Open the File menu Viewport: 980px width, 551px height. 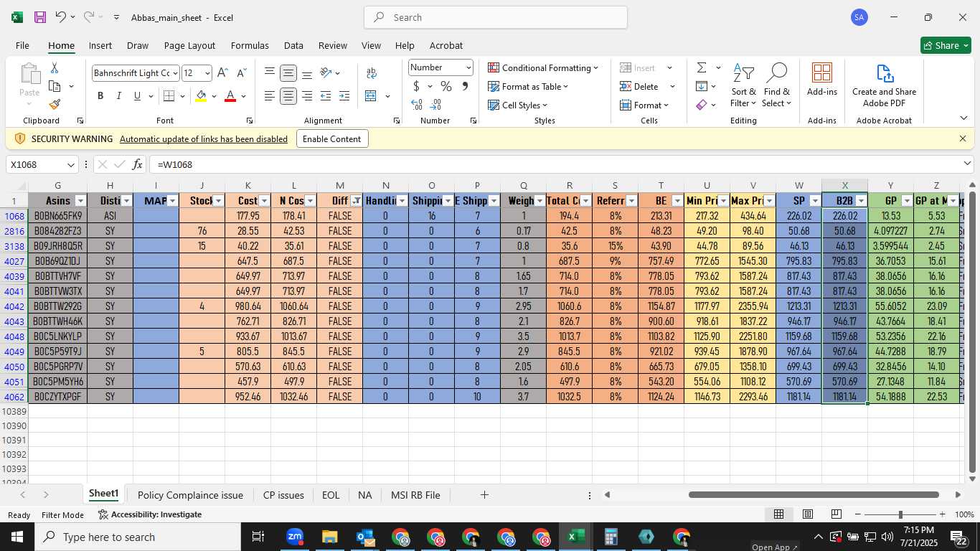pos(22,45)
